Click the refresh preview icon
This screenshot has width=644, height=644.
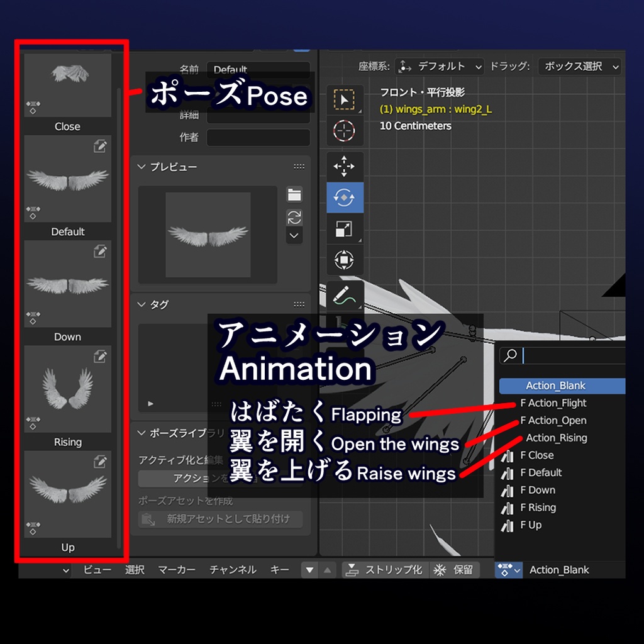(x=294, y=217)
